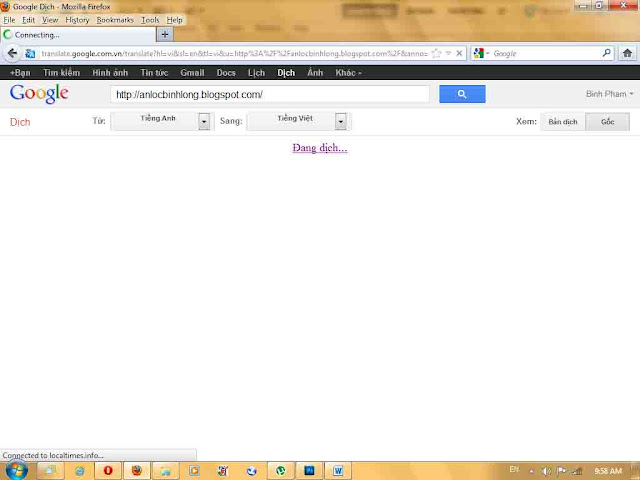
Task: Click the Firefox address bar URL
Action: 235,53
